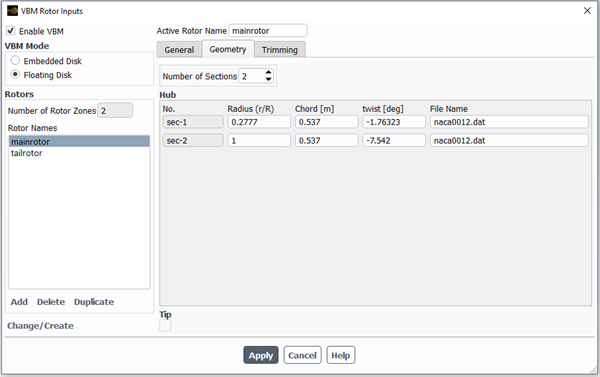
Task: Click sec-1 Chord field
Action: 326,122
